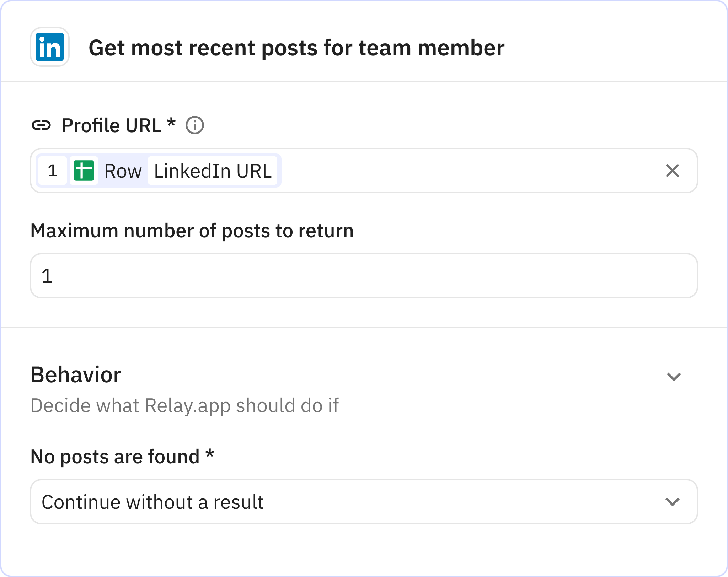
Task: Click the chain link icon near Profile URL
Action: [x=41, y=125]
